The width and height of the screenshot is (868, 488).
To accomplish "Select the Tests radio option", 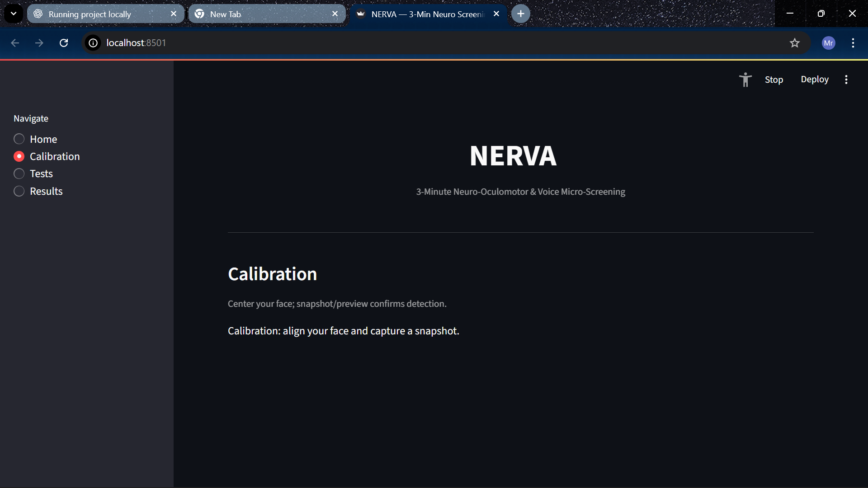I will [19, 174].
